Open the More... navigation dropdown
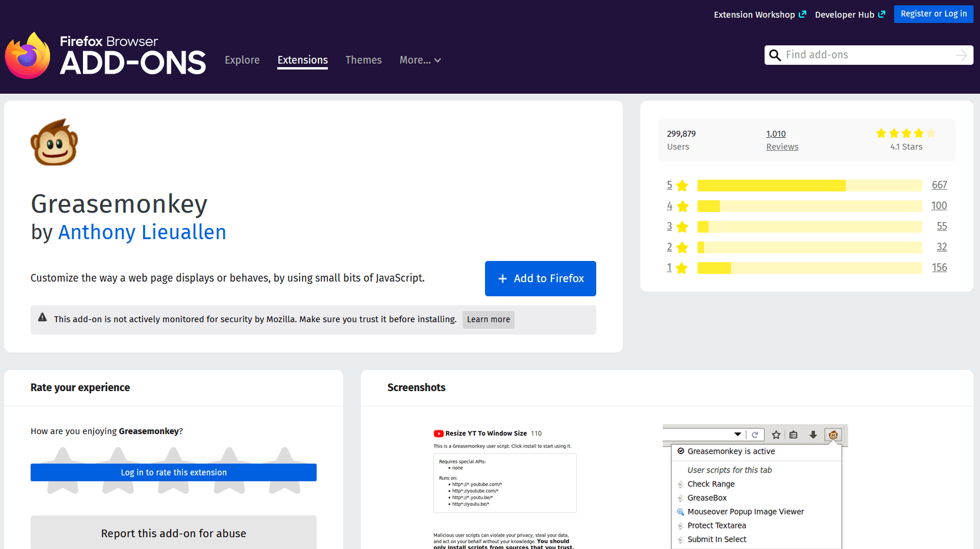The height and width of the screenshot is (549, 980). pyautogui.click(x=420, y=60)
